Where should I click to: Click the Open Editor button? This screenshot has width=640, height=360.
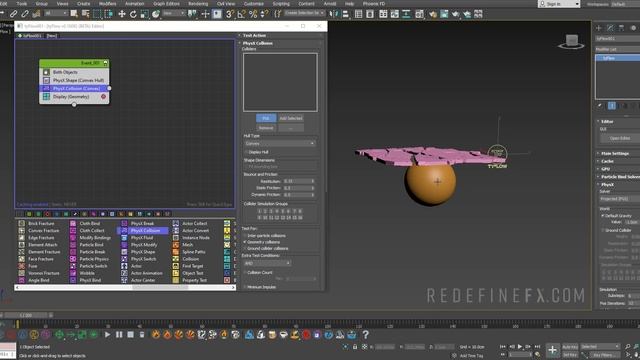point(620,138)
